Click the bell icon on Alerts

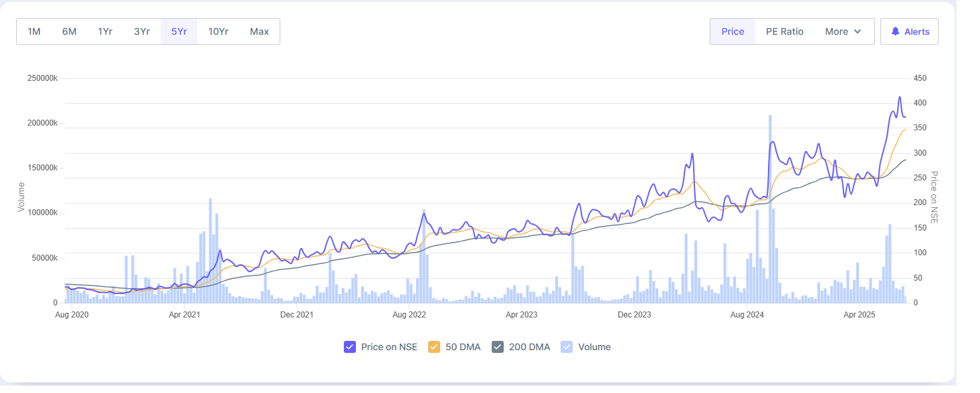[895, 31]
